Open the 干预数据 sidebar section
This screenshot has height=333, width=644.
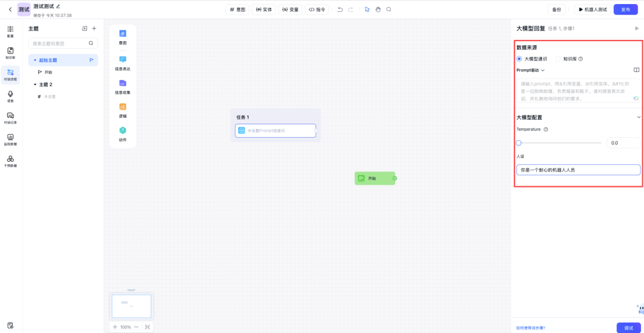point(11,162)
